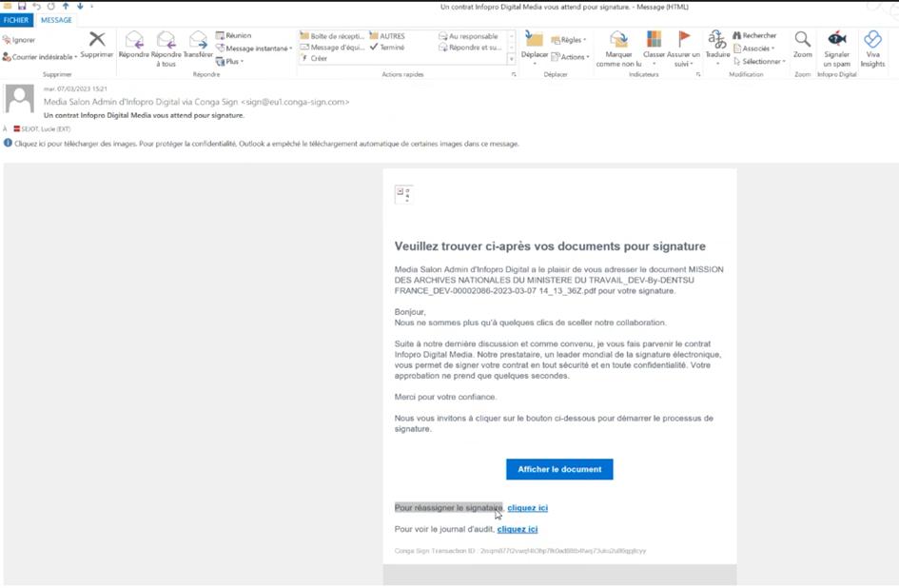The image size is (899, 588).
Task: Click recipient SEJOT, Lucie (EXT)
Action: tap(42, 129)
